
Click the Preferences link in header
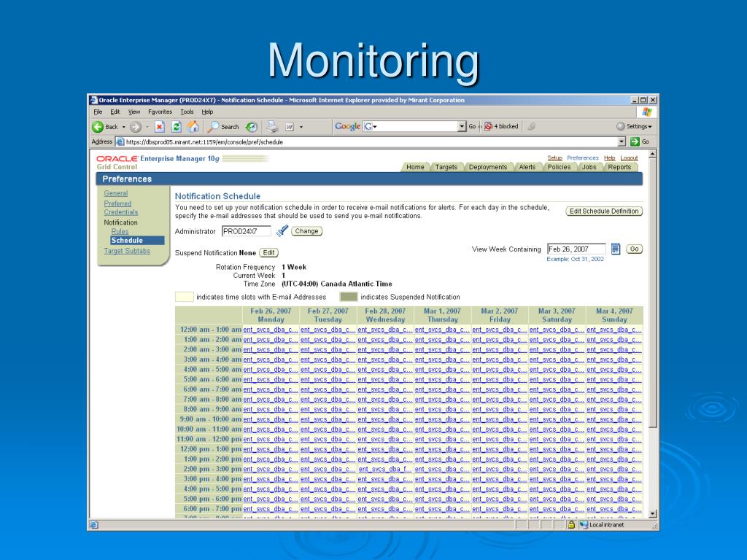point(583,157)
